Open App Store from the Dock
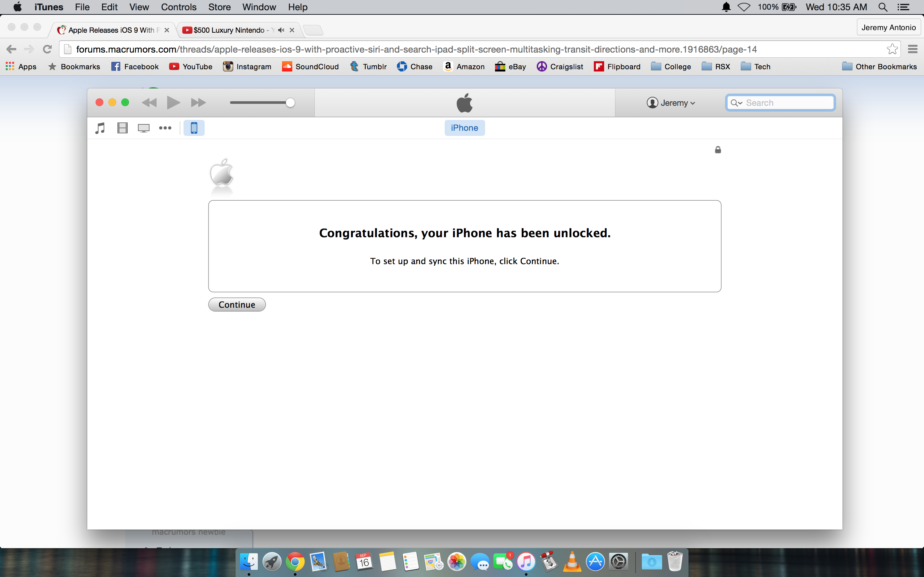The width and height of the screenshot is (924, 577). point(595,562)
